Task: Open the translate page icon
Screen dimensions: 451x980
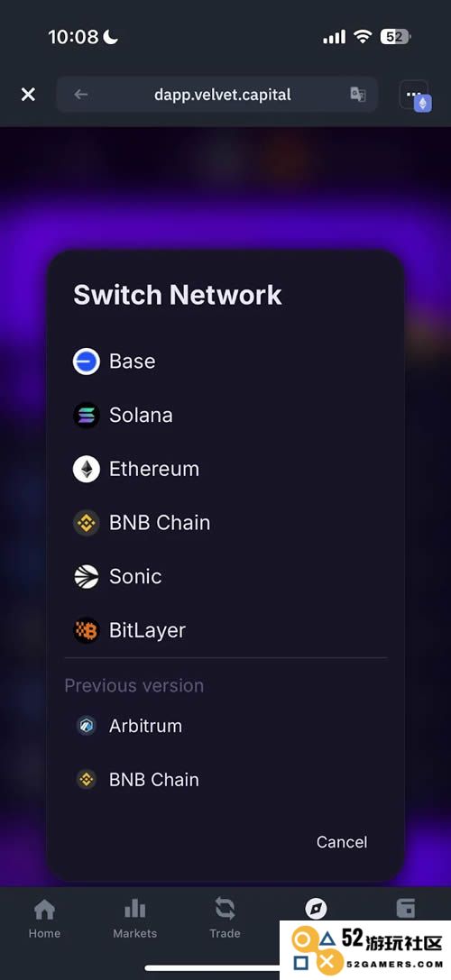Action: tap(358, 95)
